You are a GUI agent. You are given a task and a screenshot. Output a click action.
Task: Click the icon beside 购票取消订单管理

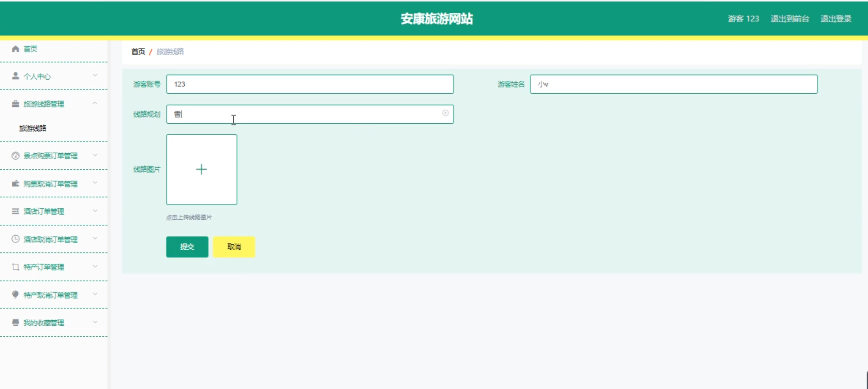click(x=15, y=183)
